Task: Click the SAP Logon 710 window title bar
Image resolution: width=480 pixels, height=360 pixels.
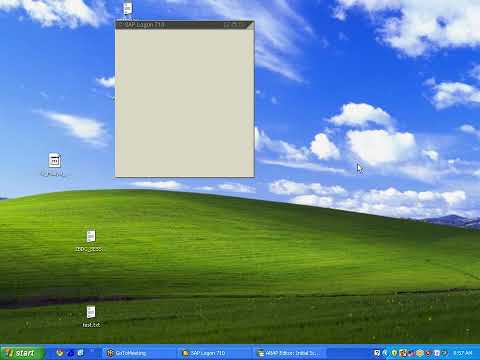Action: [185, 25]
